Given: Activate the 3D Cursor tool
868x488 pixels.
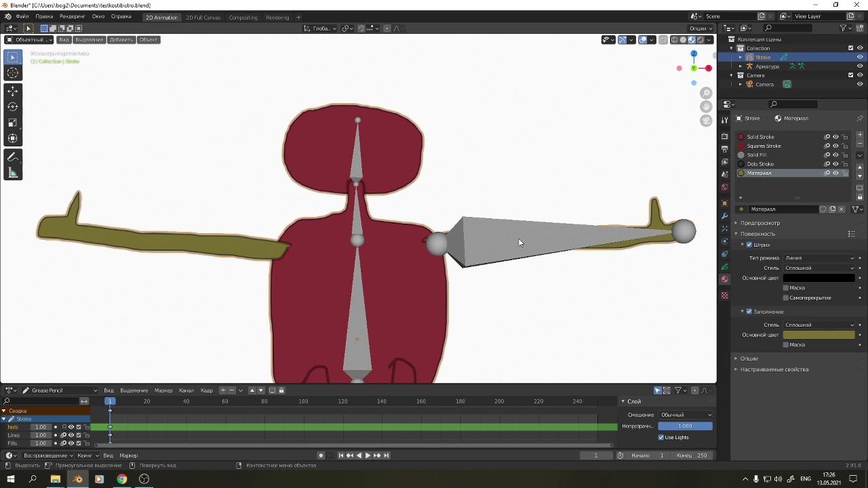Looking at the screenshot, I should coord(12,73).
